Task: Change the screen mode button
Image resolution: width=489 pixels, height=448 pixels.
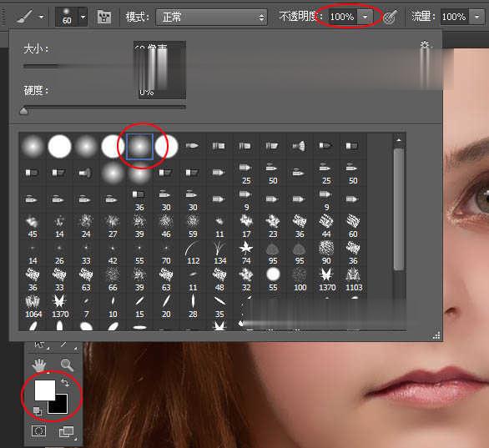Action: [67, 432]
